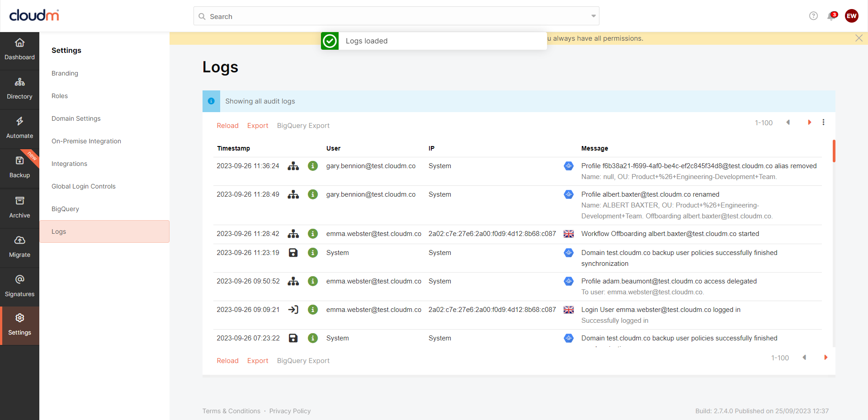868x420 pixels.
Task: Click the blue info icon in audit logs banner
Action: [x=211, y=101]
